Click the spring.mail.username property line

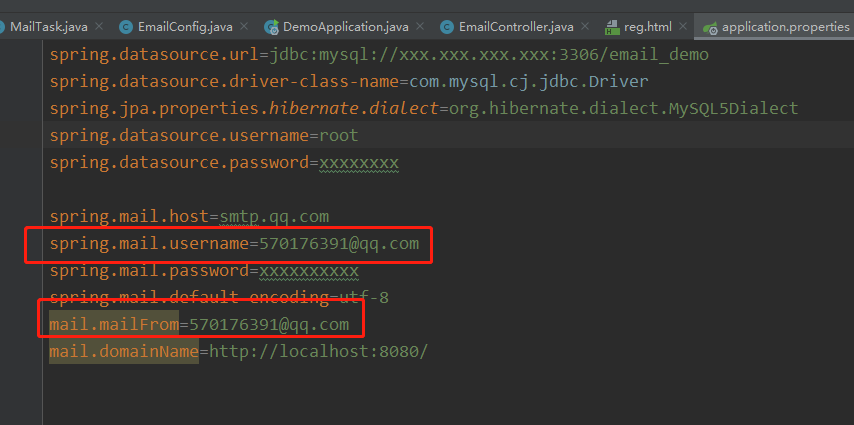pos(234,244)
